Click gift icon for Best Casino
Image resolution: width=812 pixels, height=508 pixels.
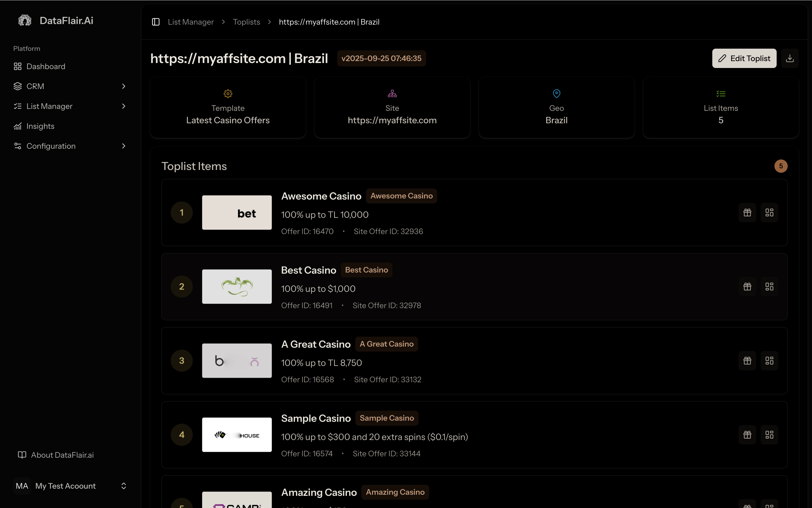(x=747, y=287)
